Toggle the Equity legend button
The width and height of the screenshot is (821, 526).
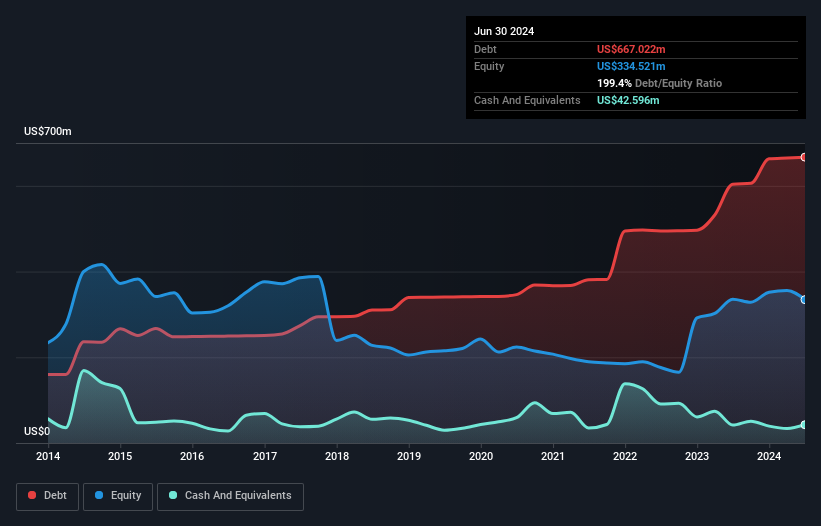118,496
